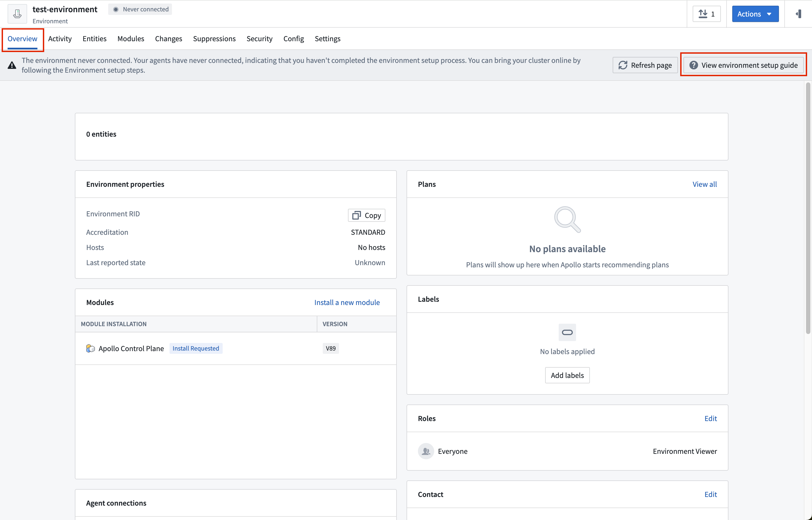This screenshot has width=812, height=520.
Task: Select the Suppressions tab
Action: pyautogui.click(x=215, y=38)
